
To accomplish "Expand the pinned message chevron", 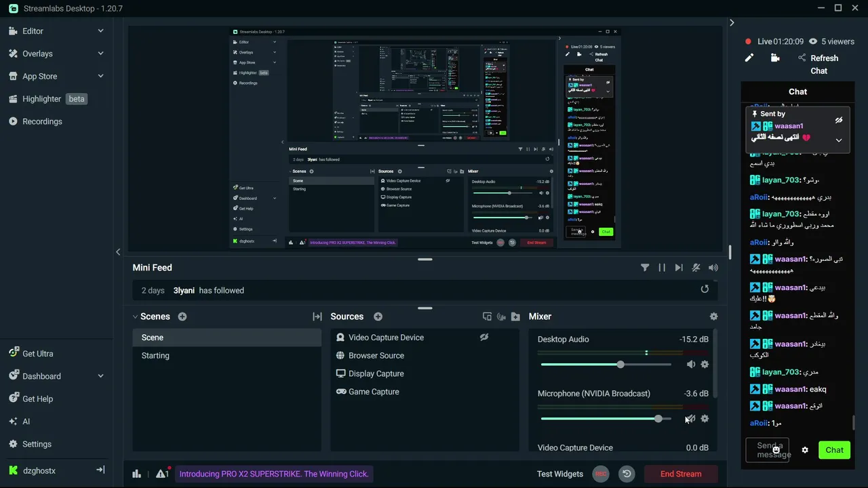I will coord(839,140).
